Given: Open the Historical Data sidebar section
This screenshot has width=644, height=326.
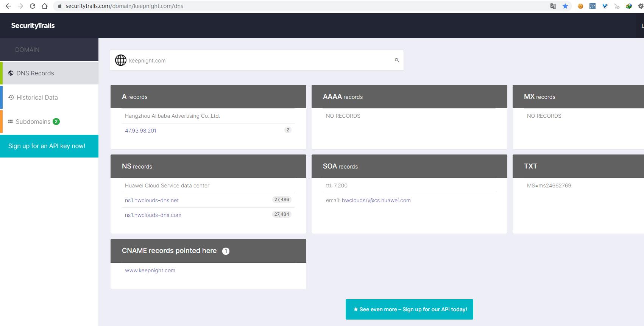Looking at the screenshot, I should pyautogui.click(x=49, y=97).
